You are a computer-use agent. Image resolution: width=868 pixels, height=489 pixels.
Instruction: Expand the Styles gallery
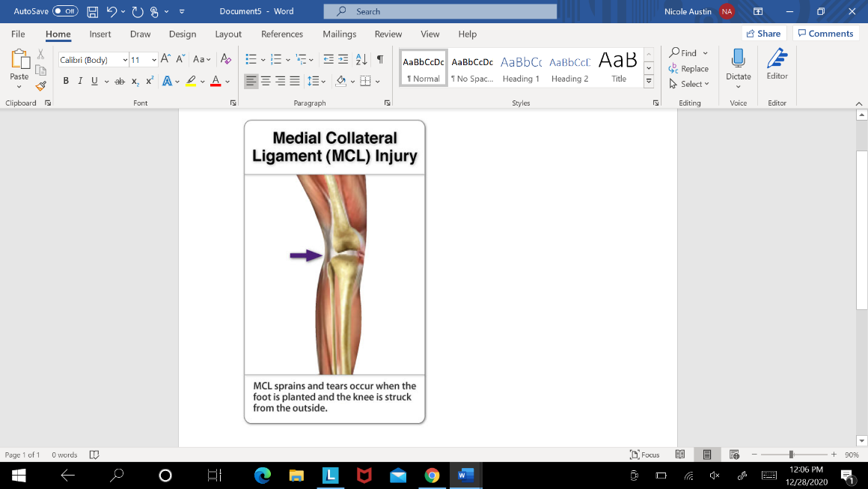click(x=649, y=82)
